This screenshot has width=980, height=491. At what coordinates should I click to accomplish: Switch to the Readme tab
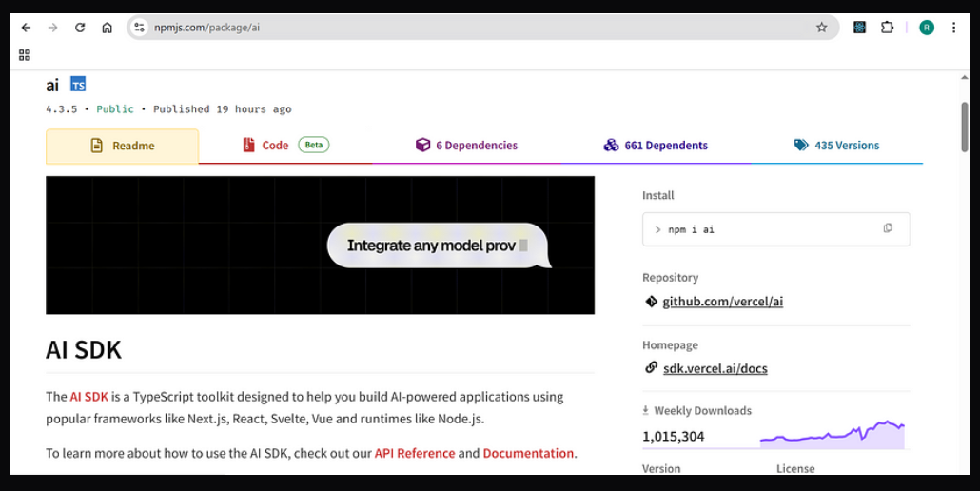click(x=123, y=147)
